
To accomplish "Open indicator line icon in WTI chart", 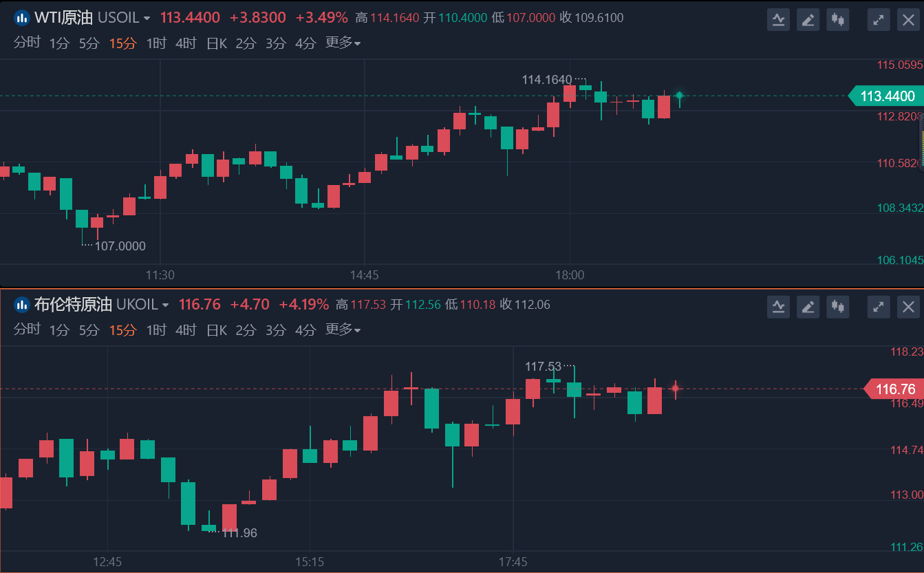I will [778, 19].
